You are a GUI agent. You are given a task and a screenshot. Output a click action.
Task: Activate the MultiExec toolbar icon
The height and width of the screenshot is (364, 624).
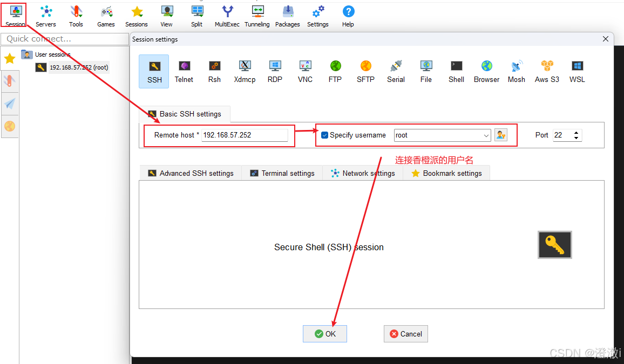227,16
